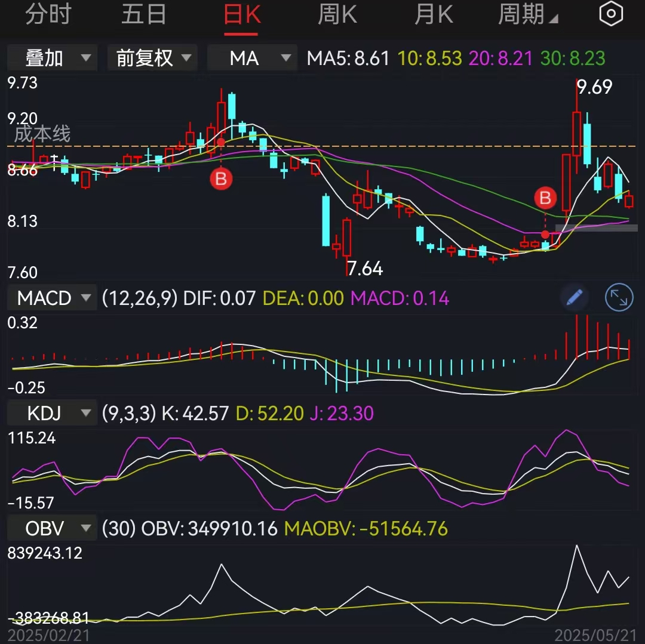Click the first red B buy marker
Screen dimensions: 645x644
(x=221, y=178)
